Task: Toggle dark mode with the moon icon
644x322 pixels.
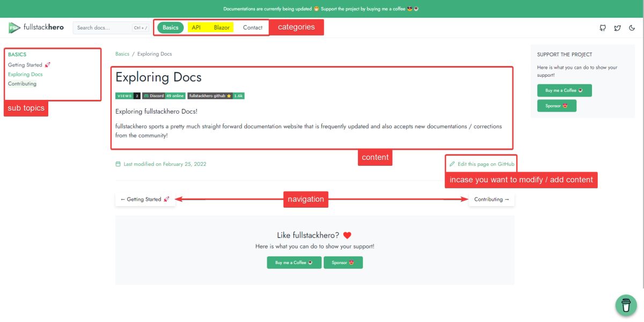Action: coord(632,28)
